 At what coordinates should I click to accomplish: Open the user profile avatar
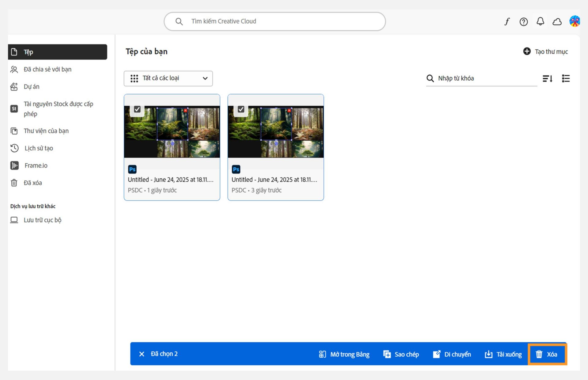coord(575,21)
